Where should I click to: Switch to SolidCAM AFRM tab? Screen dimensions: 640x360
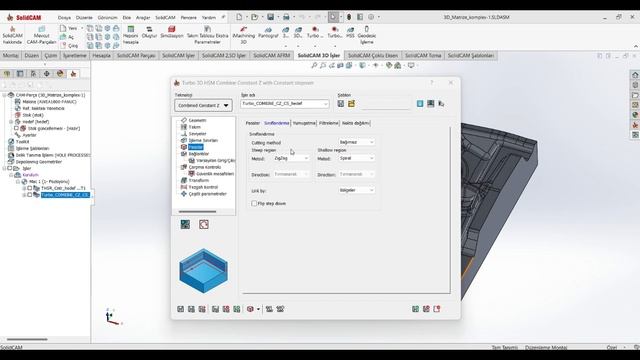[271, 56]
